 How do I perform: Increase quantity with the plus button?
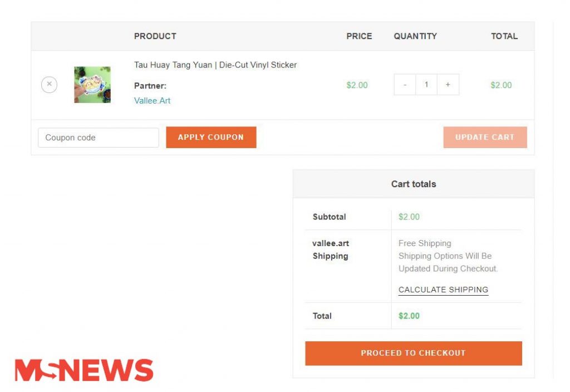tap(448, 85)
